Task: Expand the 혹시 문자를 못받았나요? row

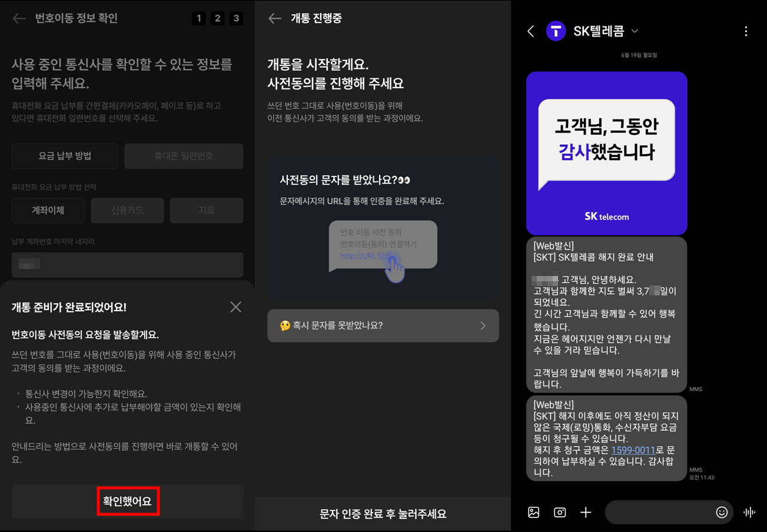Action: point(383,325)
